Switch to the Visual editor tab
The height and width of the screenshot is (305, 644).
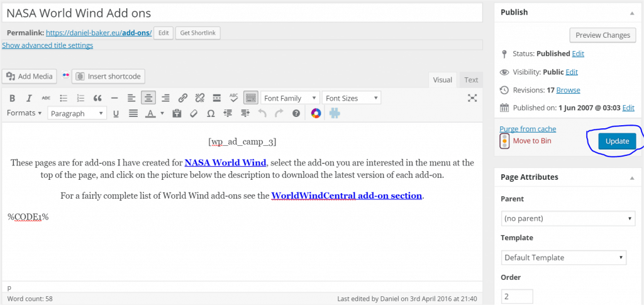[x=442, y=80]
